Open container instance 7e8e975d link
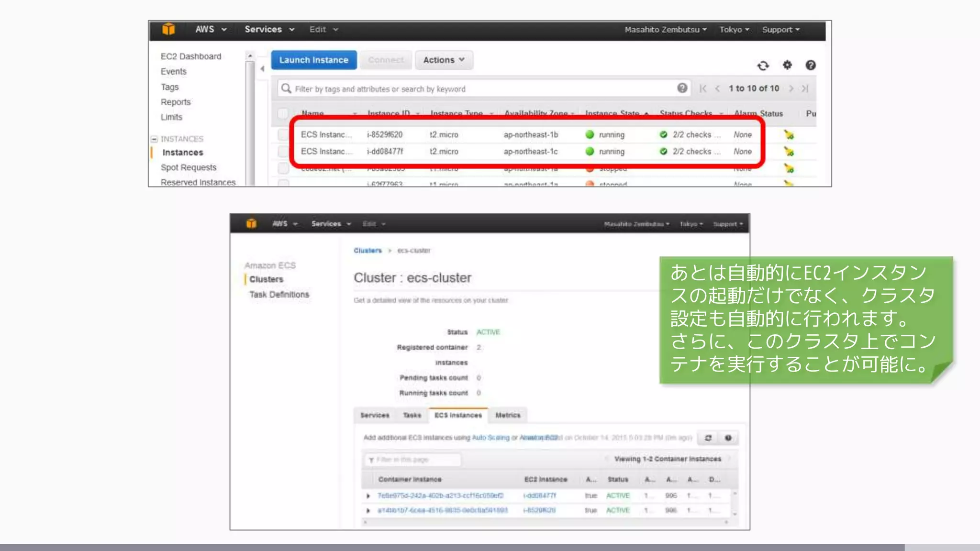Viewport: 980px width, 551px height. point(440,496)
